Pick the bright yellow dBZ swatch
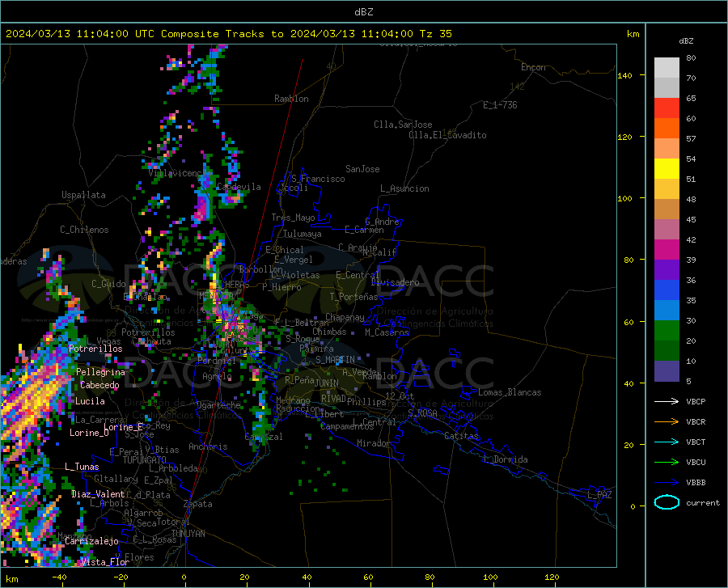Viewport: 728px width, 588px height. coord(667,169)
